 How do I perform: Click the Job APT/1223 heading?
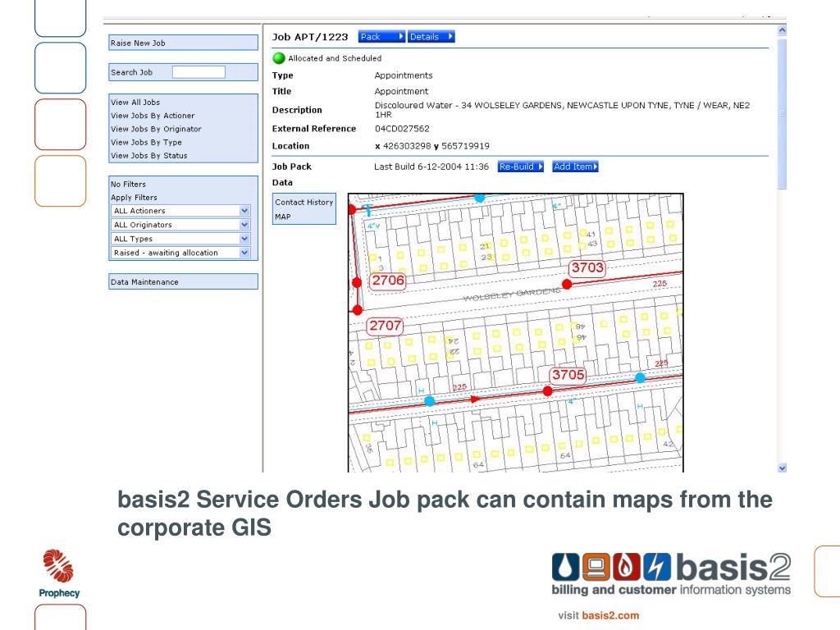click(309, 37)
